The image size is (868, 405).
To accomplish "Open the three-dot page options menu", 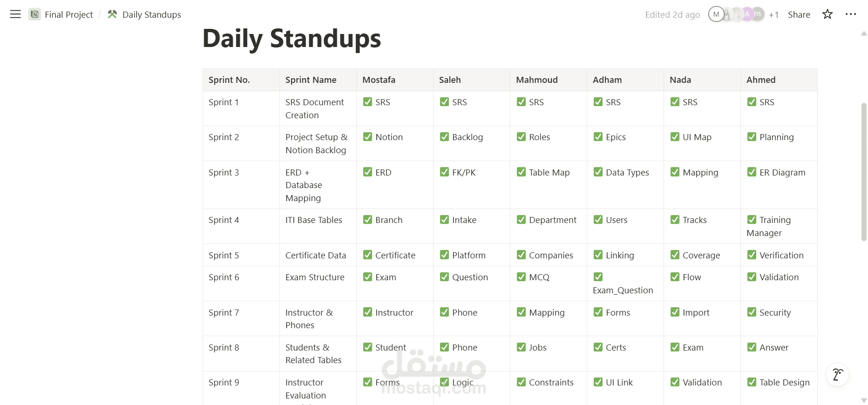I will tap(851, 14).
